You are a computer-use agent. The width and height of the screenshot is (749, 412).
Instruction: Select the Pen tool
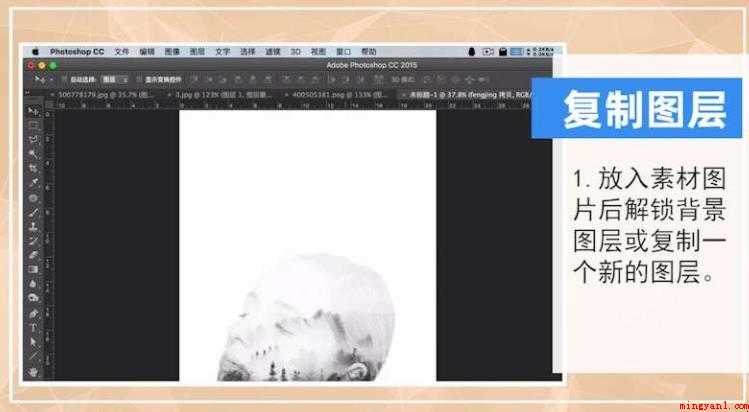(34, 313)
